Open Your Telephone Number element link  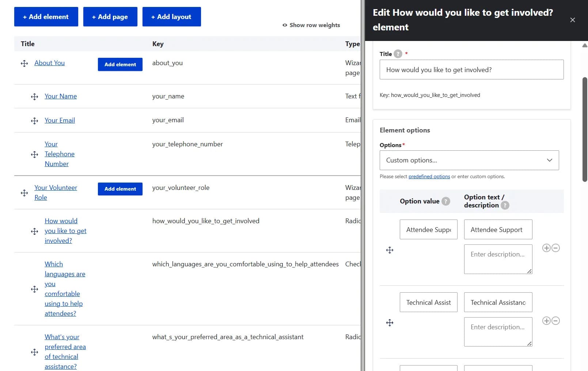click(60, 154)
